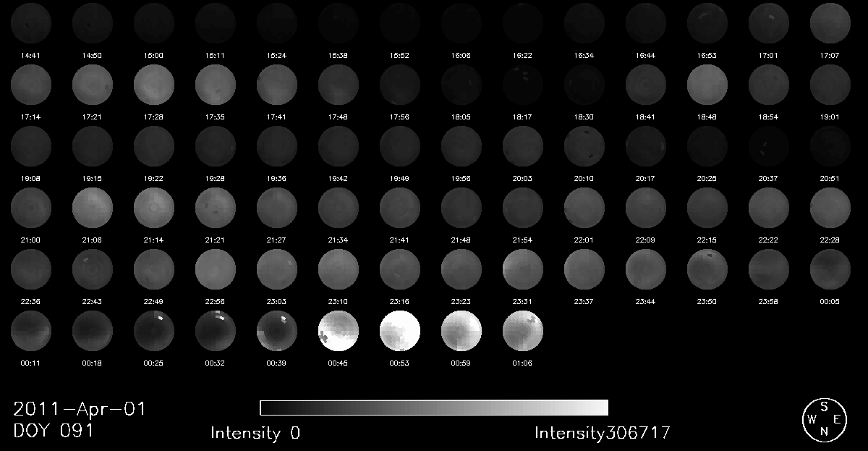The image size is (868, 451).
Task: Click the disk image at 00:39
Action: coord(277,331)
